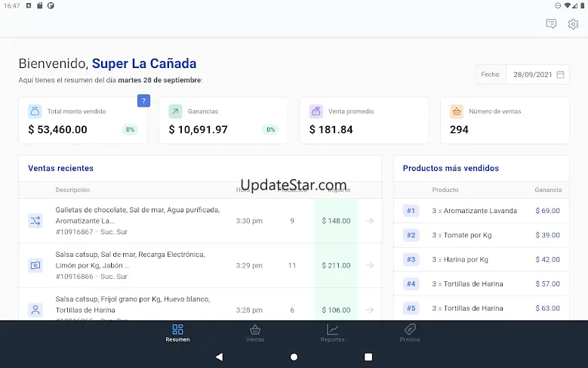Screen dimensions: 588x368
Task: Click the person icon of the 3:28 pm sale
Action: [x=35, y=310]
